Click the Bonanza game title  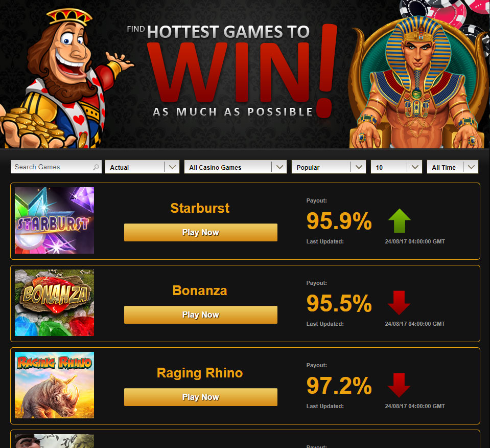tap(200, 290)
